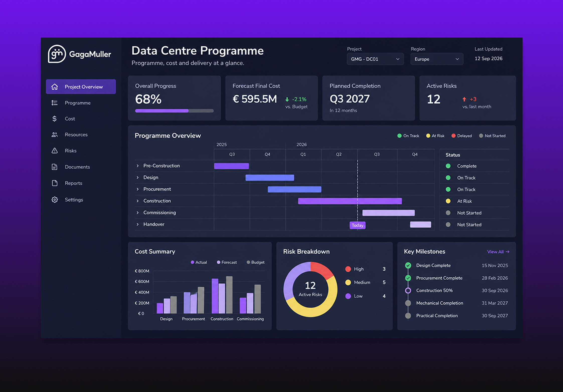Click the Delayed legend item in Programme Overview
Viewport: 563px width, 392px height.
pos(462,136)
